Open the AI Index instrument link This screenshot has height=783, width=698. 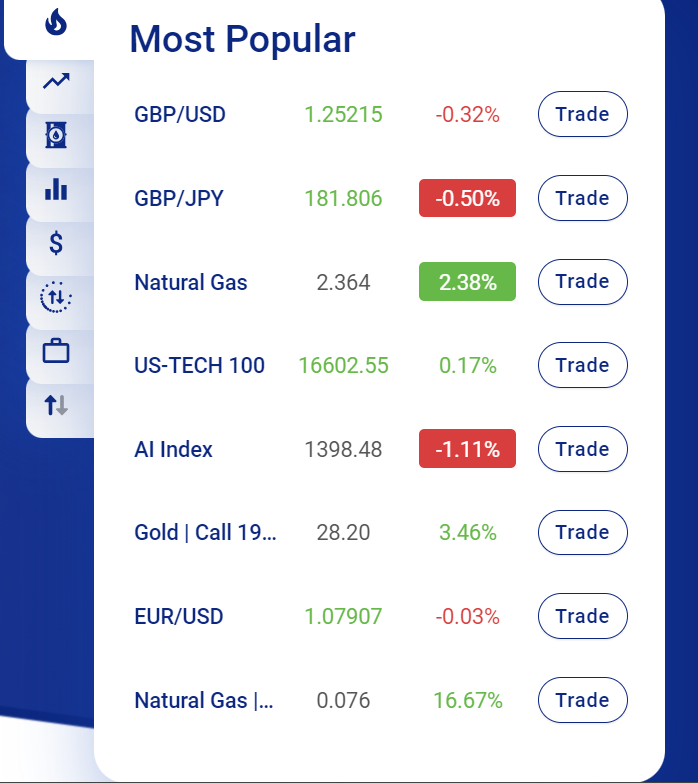tap(173, 449)
